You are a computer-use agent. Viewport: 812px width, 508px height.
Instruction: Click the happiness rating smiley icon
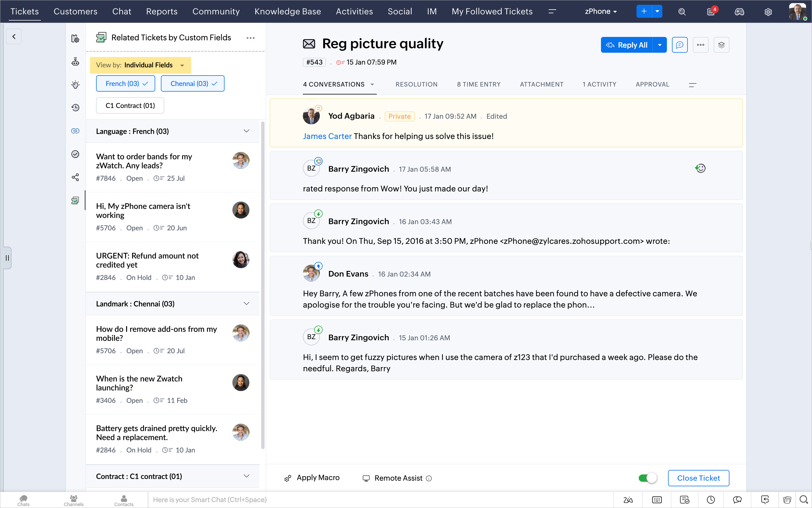700,168
